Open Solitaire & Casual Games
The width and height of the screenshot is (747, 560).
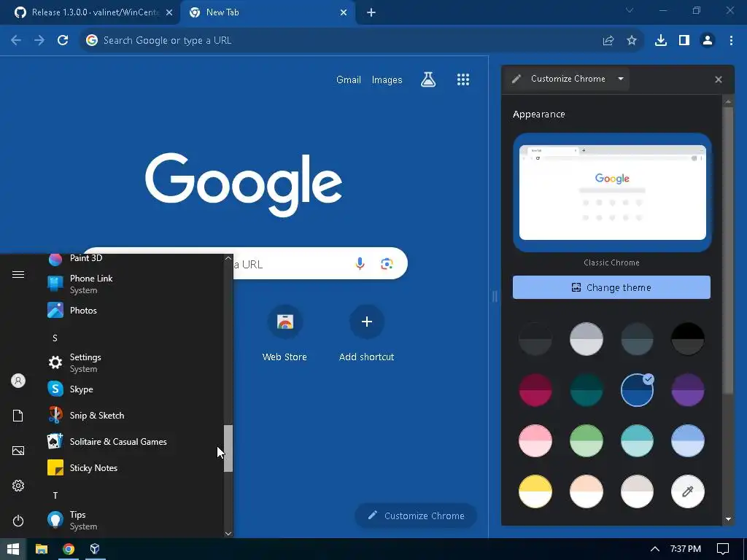pyautogui.click(x=133, y=441)
